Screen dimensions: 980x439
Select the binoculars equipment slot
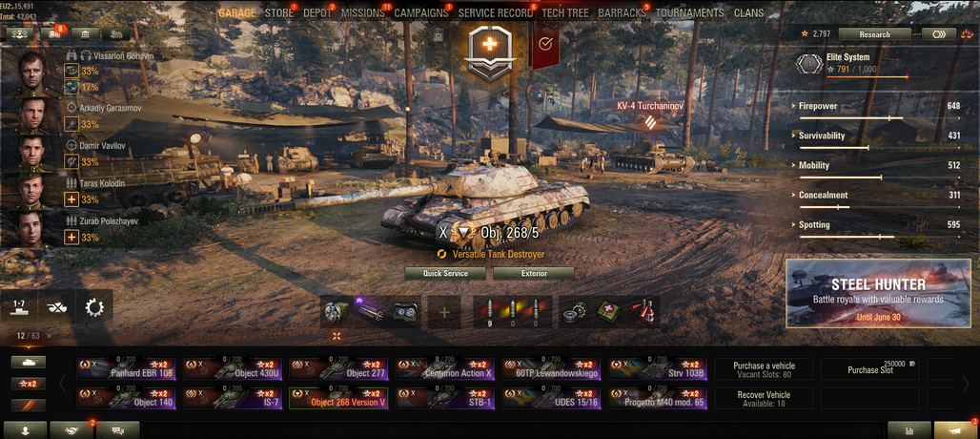[x=405, y=312]
